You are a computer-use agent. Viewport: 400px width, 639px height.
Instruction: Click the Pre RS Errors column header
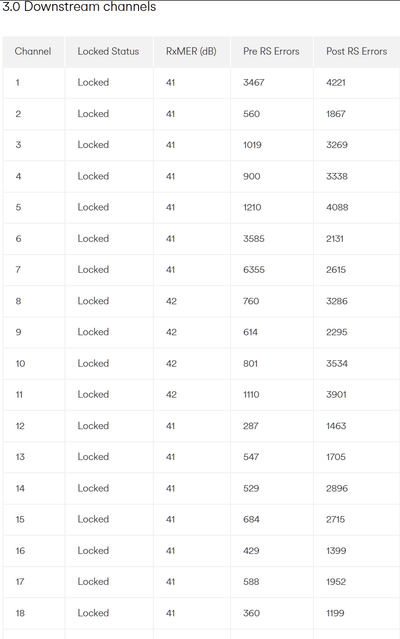(271, 51)
